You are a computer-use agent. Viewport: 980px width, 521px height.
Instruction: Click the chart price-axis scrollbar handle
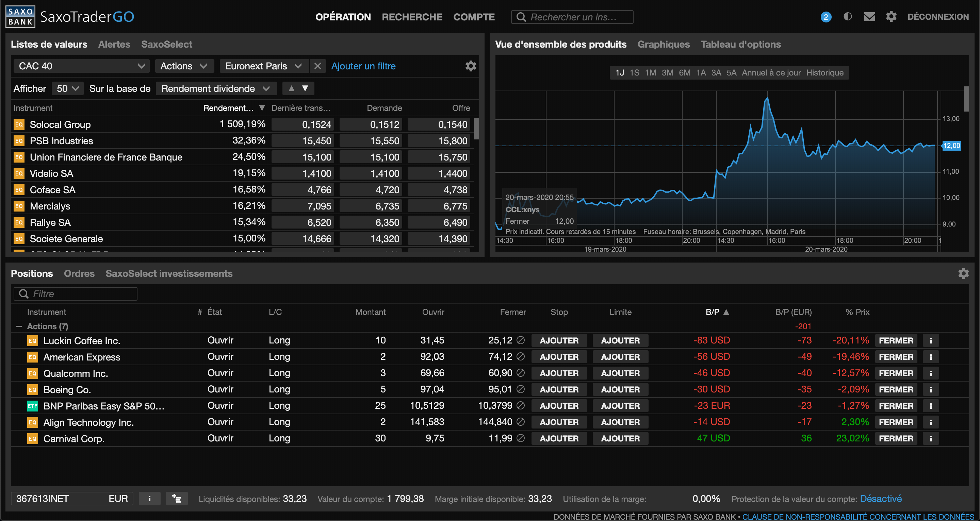(x=966, y=99)
